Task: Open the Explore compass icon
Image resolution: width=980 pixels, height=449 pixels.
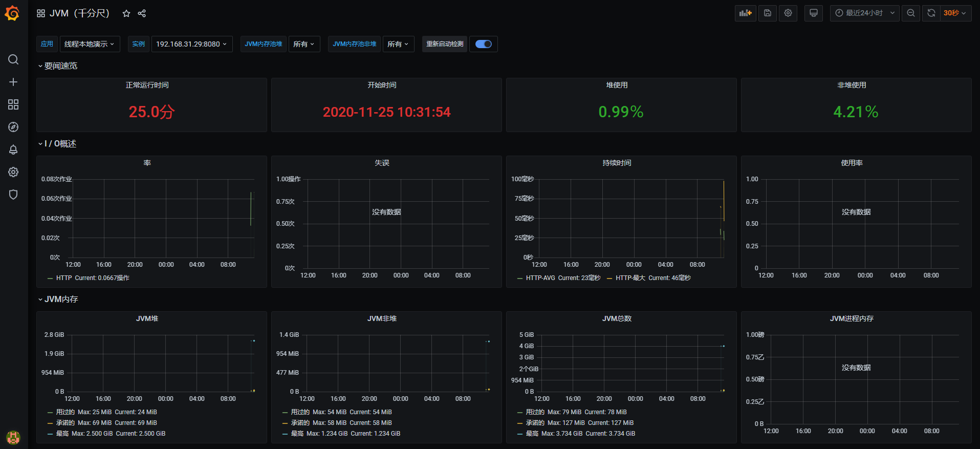Action: (13, 127)
